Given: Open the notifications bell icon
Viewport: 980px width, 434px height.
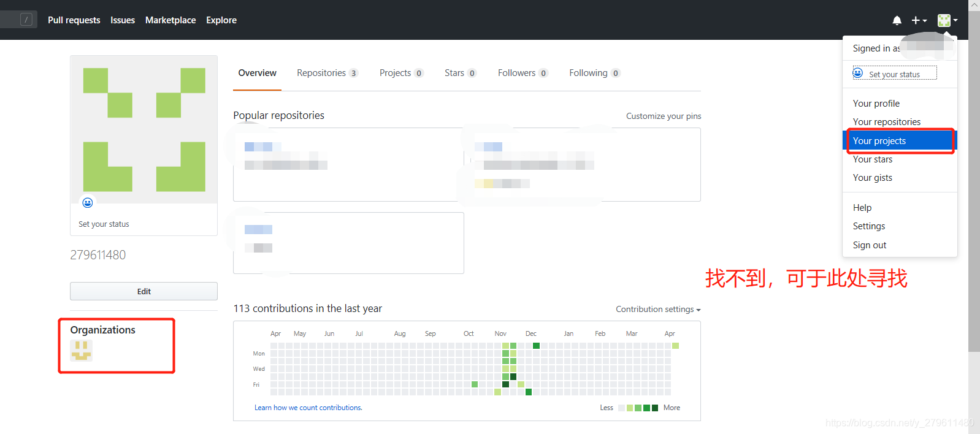Looking at the screenshot, I should coord(897,20).
